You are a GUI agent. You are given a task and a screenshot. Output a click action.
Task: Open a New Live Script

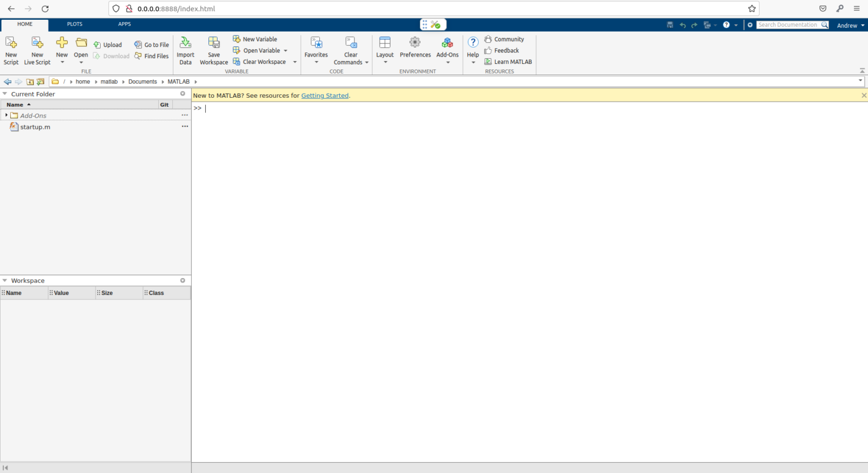[37, 50]
